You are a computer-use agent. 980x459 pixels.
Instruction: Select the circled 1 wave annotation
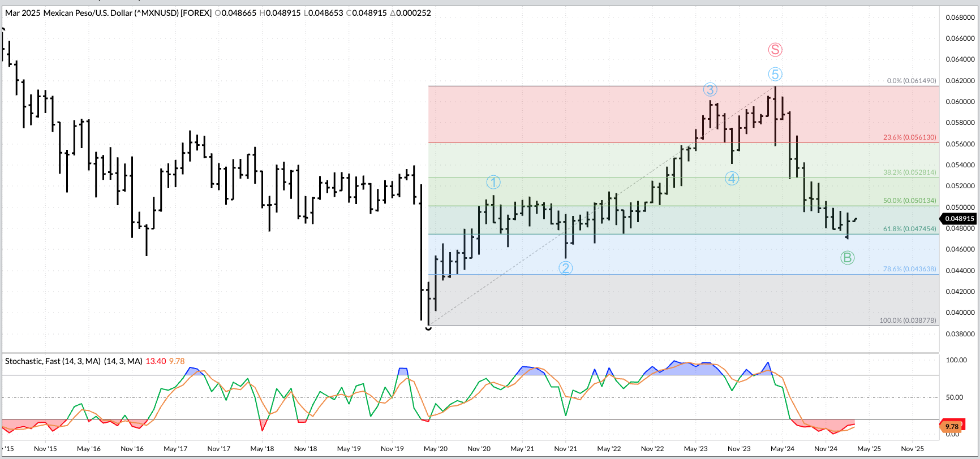click(x=493, y=182)
